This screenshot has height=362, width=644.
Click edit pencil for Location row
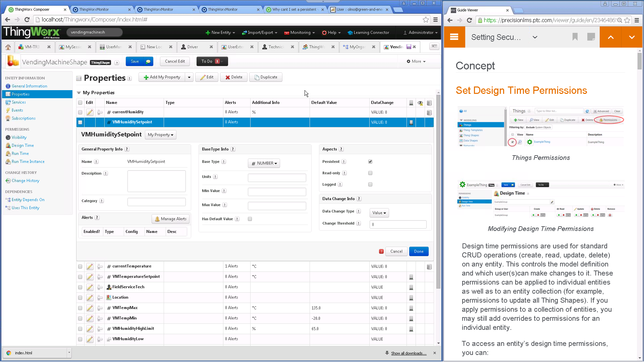coord(90,298)
